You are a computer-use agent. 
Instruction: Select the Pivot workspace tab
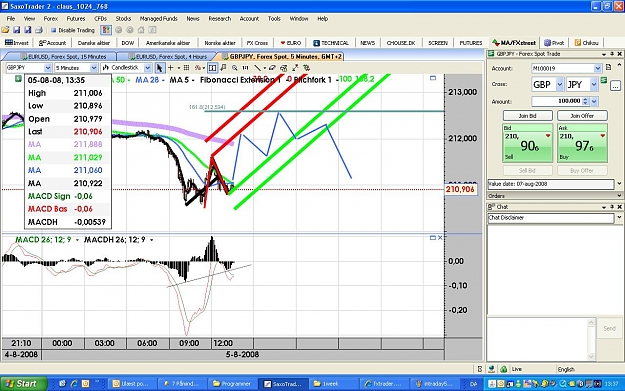554,43
